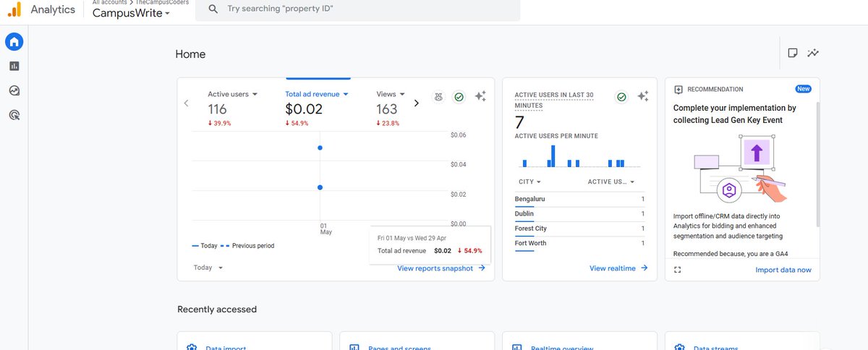Click the 163 views value
The width and height of the screenshot is (868, 350).
click(387, 109)
